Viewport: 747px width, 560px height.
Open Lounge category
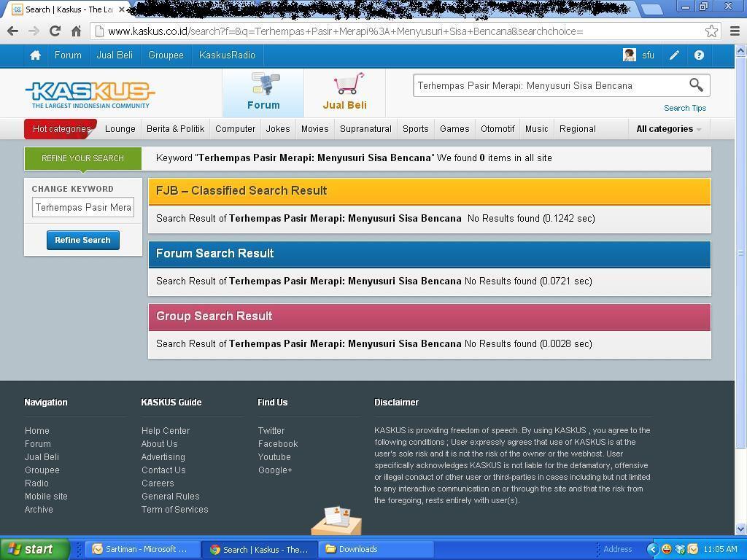pyautogui.click(x=120, y=129)
